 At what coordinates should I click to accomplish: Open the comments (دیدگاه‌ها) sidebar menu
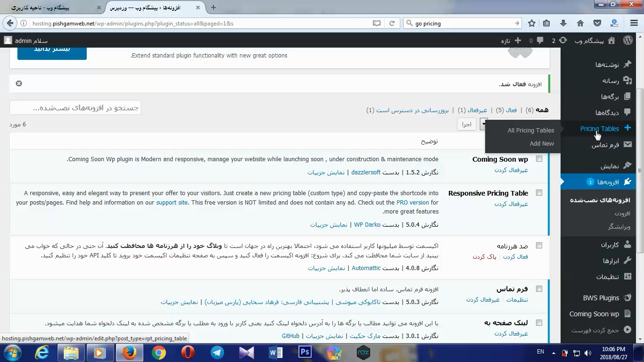pos(607,113)
